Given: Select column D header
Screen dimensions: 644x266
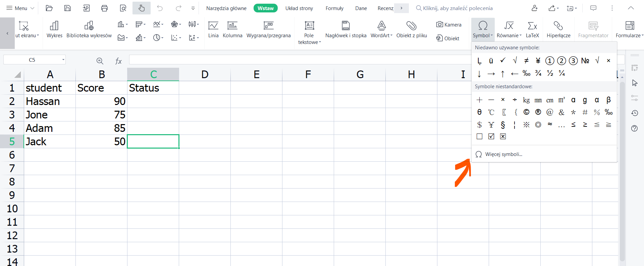Looking at the screenshot, I should click(205, 74).
